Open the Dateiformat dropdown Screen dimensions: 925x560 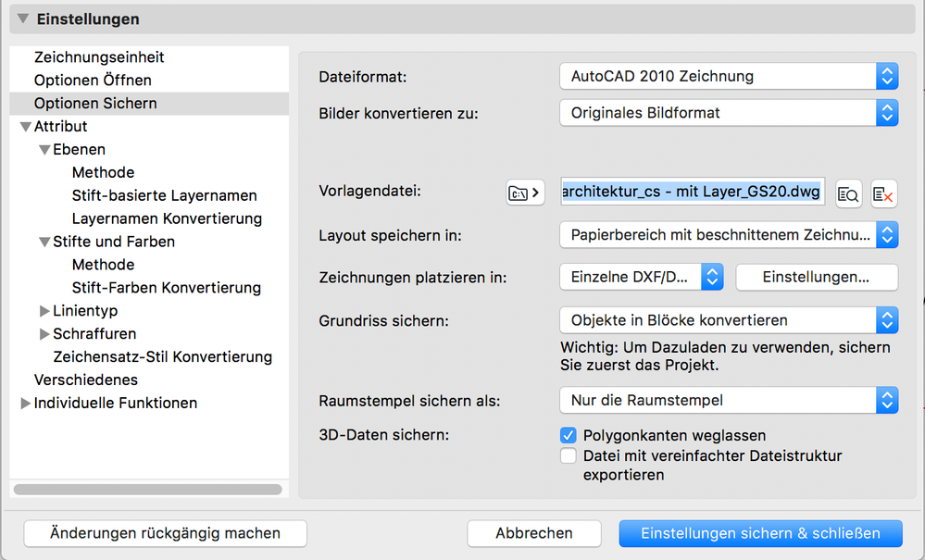click(x=729, y=76)
